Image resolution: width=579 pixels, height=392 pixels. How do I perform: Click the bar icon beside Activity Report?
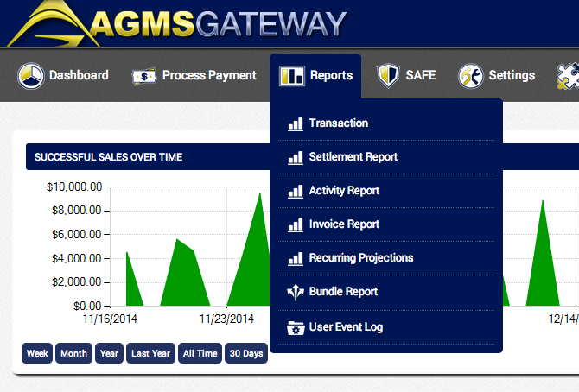[x=296, y=191]
